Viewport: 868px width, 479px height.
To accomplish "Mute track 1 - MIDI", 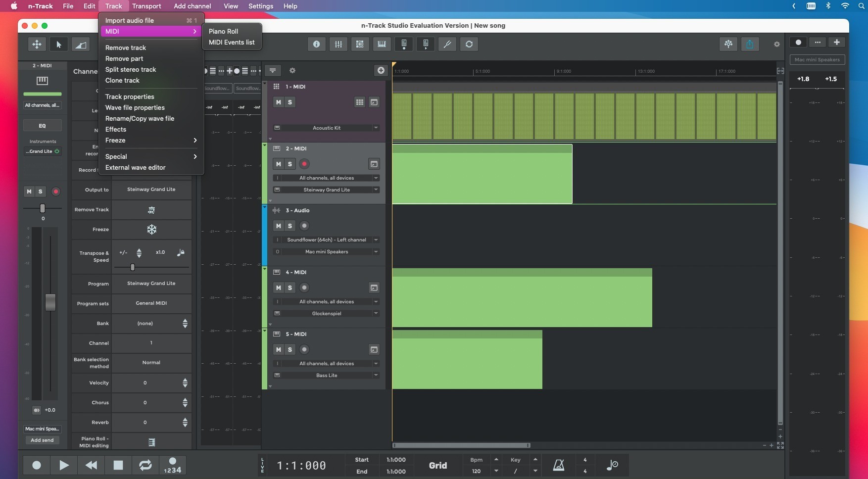I will click(279, 102).
